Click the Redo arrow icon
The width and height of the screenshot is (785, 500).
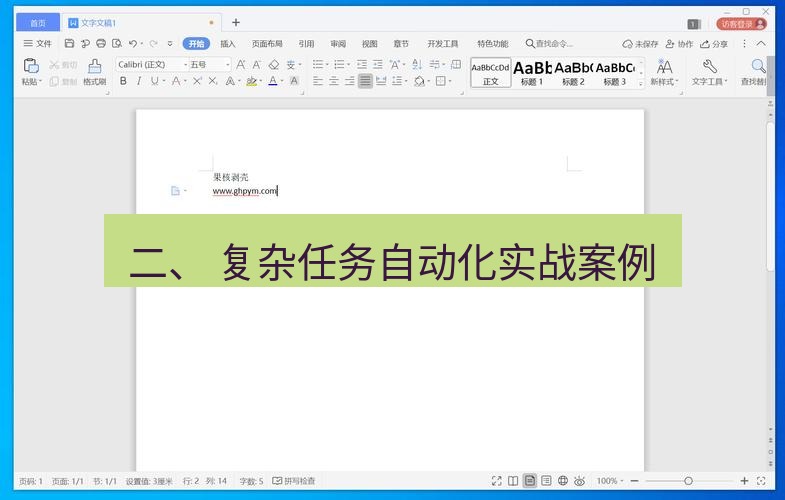(154, 44)
